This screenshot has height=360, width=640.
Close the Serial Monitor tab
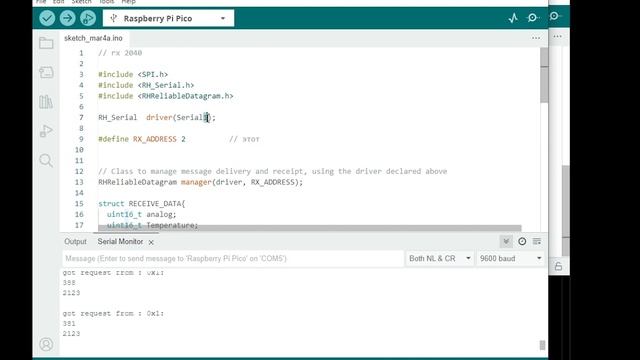pos(151,242)
